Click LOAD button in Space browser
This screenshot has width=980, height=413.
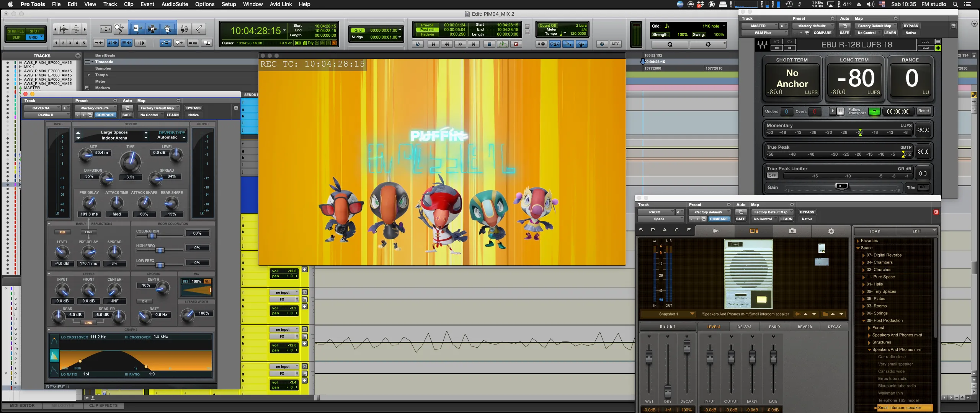click(x=875, y=231)
